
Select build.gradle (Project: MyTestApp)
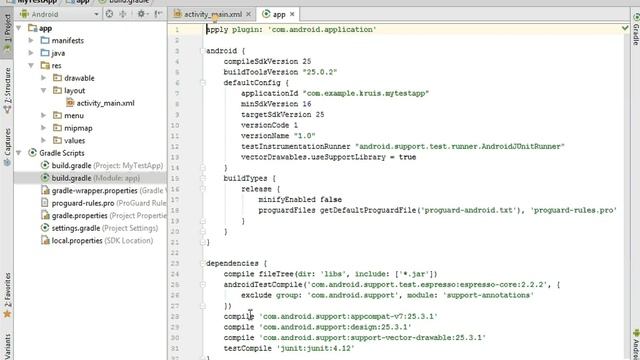[x=102, y=166]
